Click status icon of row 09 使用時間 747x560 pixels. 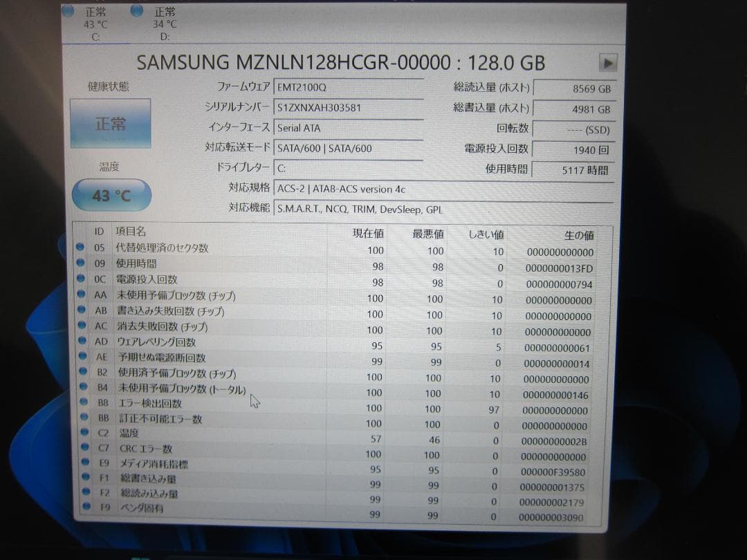tap(80, 263)
